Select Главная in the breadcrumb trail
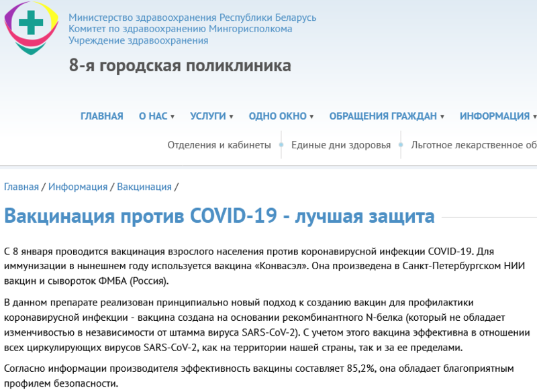Viewport: 537px width, 392px height. click(21, 187)
